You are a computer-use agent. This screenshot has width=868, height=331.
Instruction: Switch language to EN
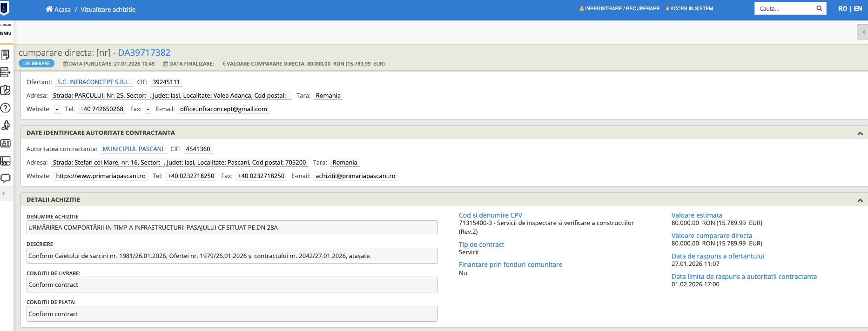[858, 8]
